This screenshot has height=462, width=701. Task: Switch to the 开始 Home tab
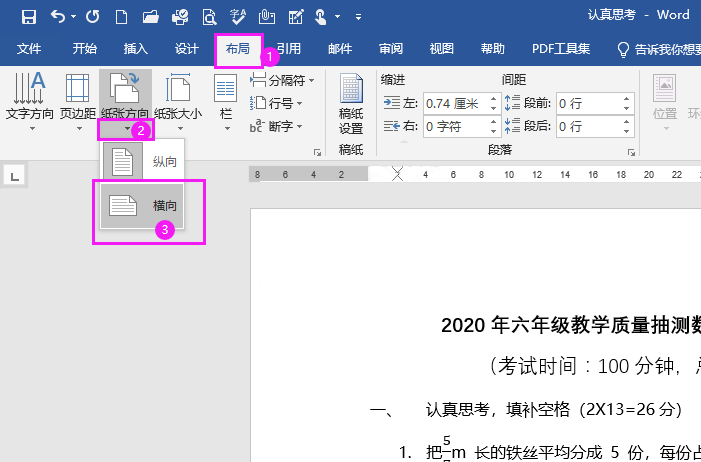(85, 48)
